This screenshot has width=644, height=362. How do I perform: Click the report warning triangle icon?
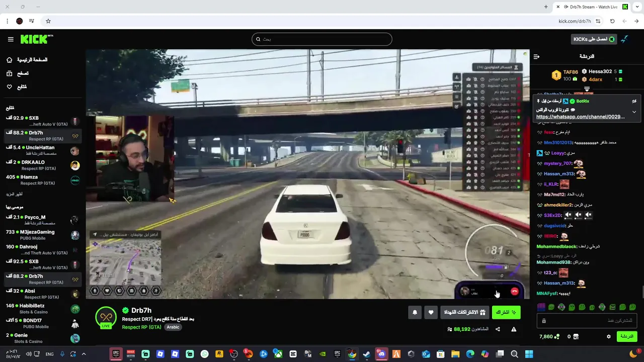[x=514, y=329]
